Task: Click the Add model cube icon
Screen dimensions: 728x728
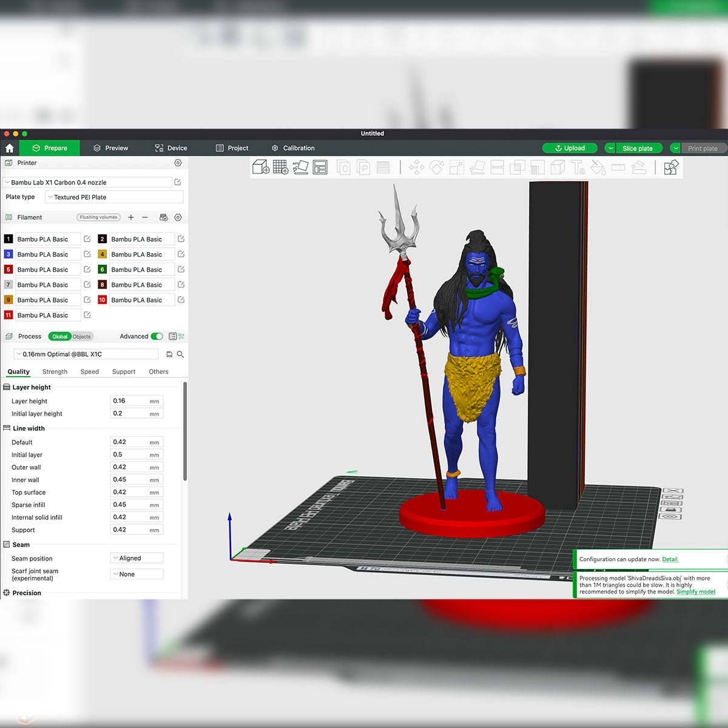Action: [x=261, y=167]
